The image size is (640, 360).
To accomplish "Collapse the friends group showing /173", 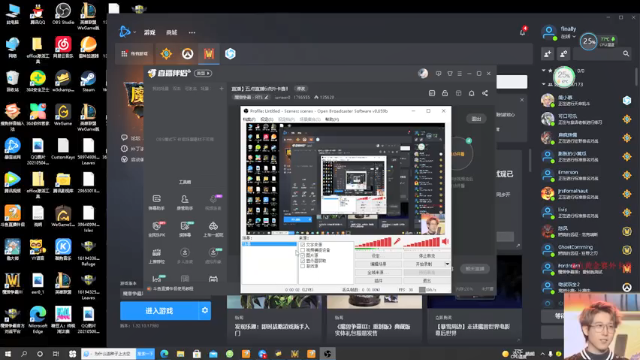I will coord(543,84).
